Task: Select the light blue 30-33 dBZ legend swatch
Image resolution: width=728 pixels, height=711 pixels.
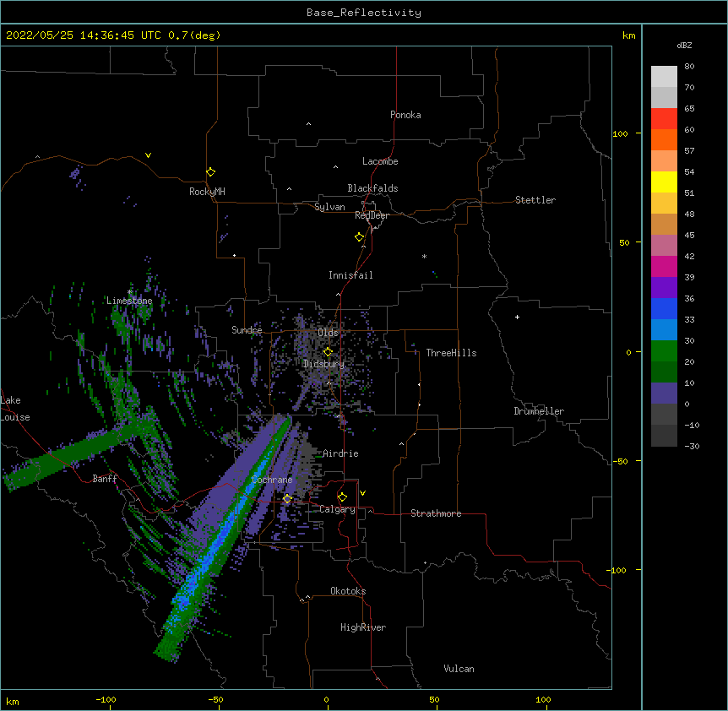Action: click(664, 330)
